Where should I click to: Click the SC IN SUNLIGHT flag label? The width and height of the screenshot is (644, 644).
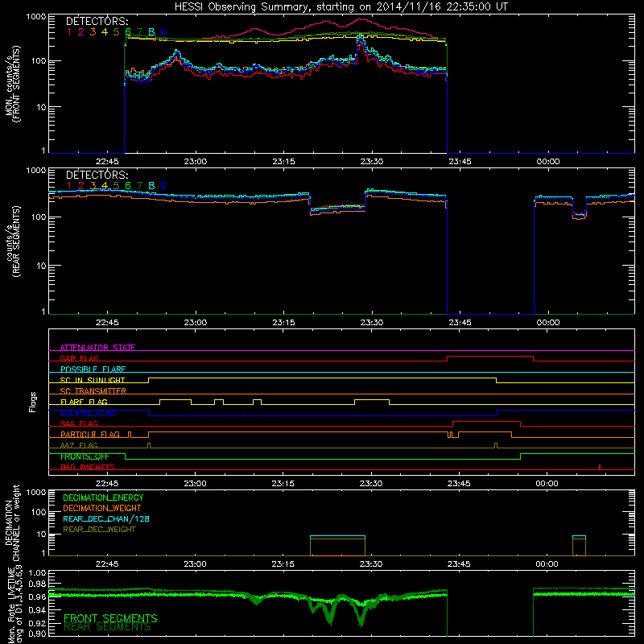point(93,380)
